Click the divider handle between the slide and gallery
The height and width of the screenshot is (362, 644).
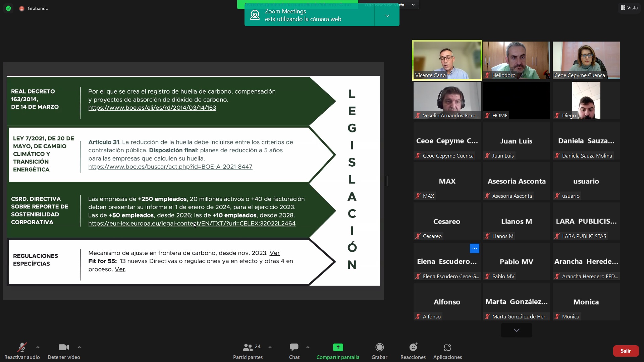tap(386, 181)
